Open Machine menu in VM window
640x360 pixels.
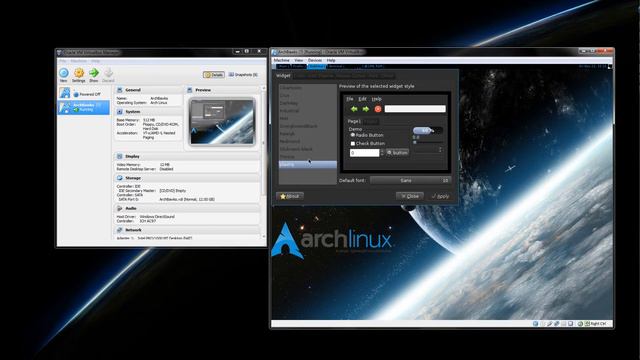click(x=281, y=60)
